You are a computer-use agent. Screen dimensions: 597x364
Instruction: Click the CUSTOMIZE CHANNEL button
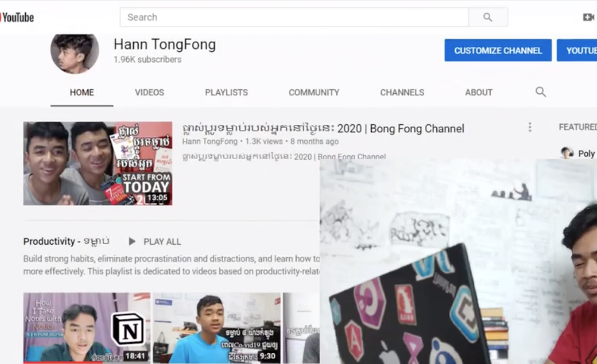click(x=498, y=50)
